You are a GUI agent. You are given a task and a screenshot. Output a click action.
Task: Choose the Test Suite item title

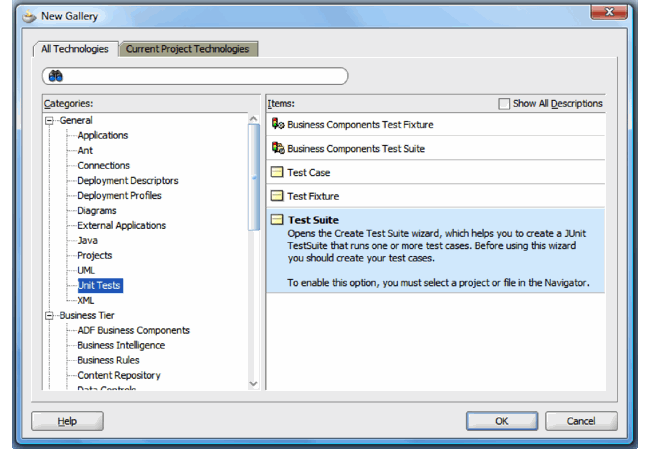[x=313, y=220]
